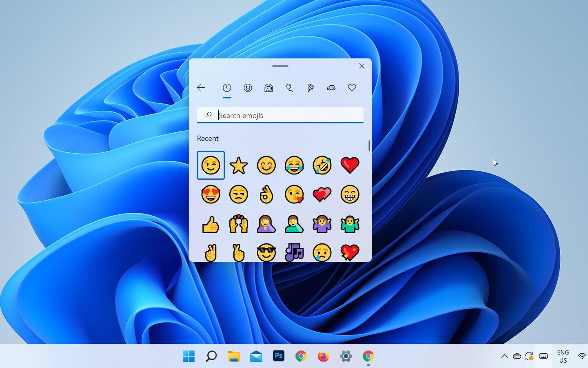This screenshot has width=588, height=368.
Task: Open Photoshop from the taskbar
Action: [278, 356]
